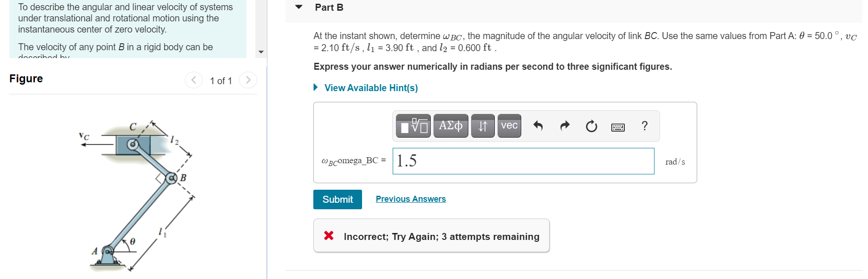This screenshot has height=279, width=868.
Task: Open the Greek symbols ΑΣΦ palette
Action: 450,126
